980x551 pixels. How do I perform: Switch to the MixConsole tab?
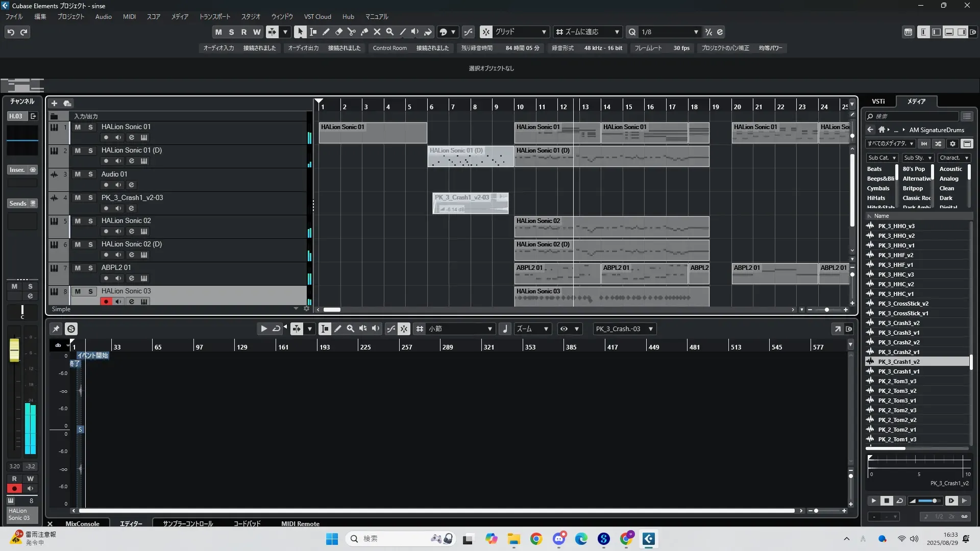pos(82,523)
